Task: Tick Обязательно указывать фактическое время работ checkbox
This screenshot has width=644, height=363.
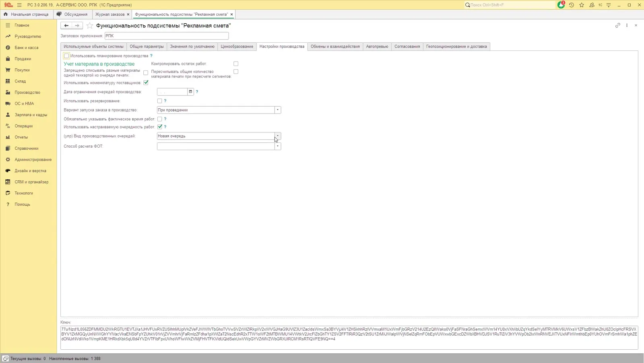Action: click(x=160, y=119)
